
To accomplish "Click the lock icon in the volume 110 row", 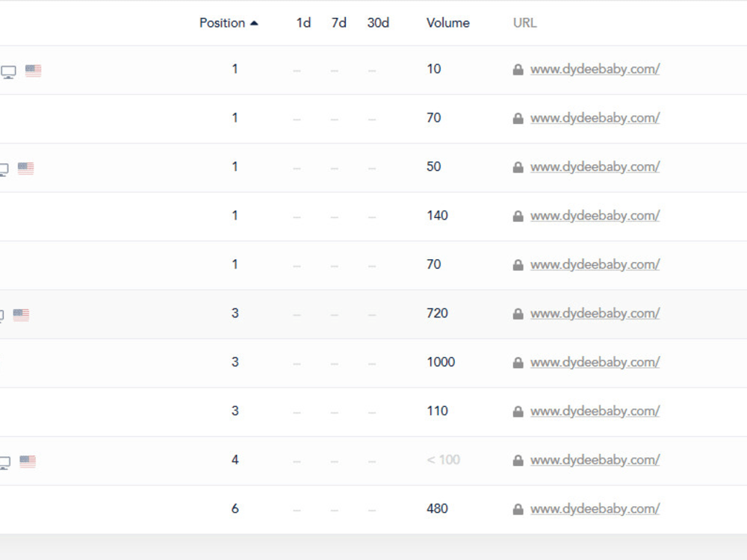I will [x=518, y=412].
